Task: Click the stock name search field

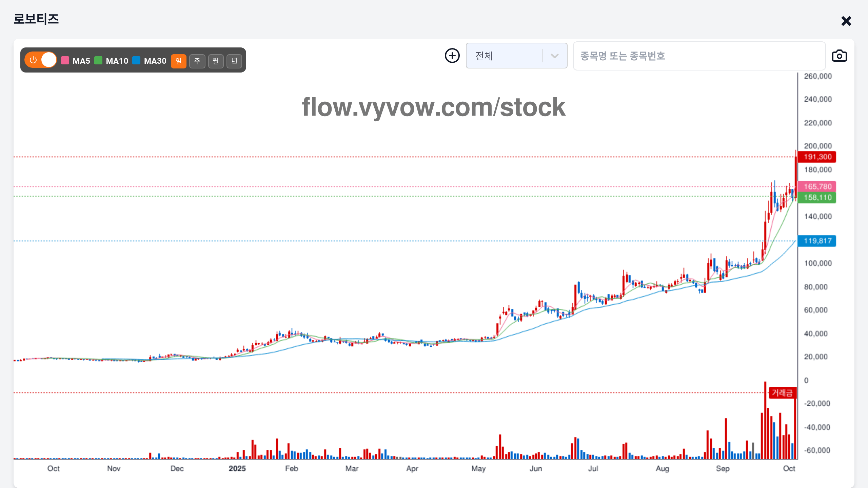Action: (698, 56)
